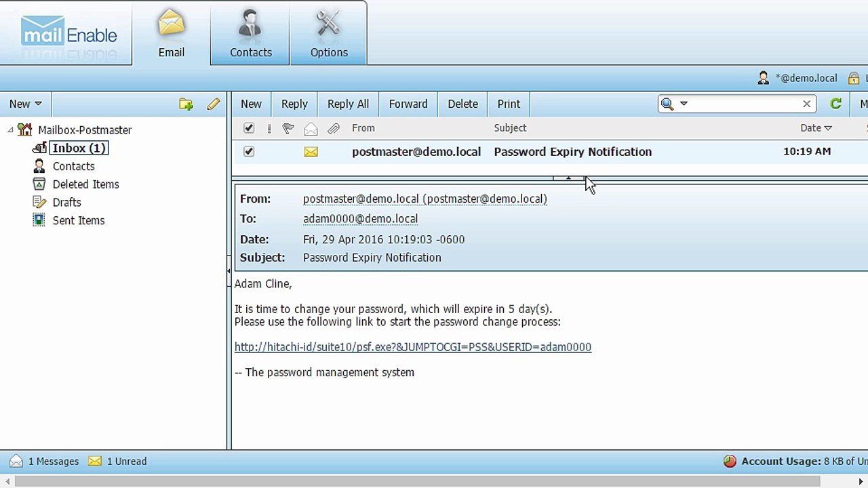This screenshot has width=868, height=488.
Task: Click the new folder icon
Action: [x=186, y=104]
